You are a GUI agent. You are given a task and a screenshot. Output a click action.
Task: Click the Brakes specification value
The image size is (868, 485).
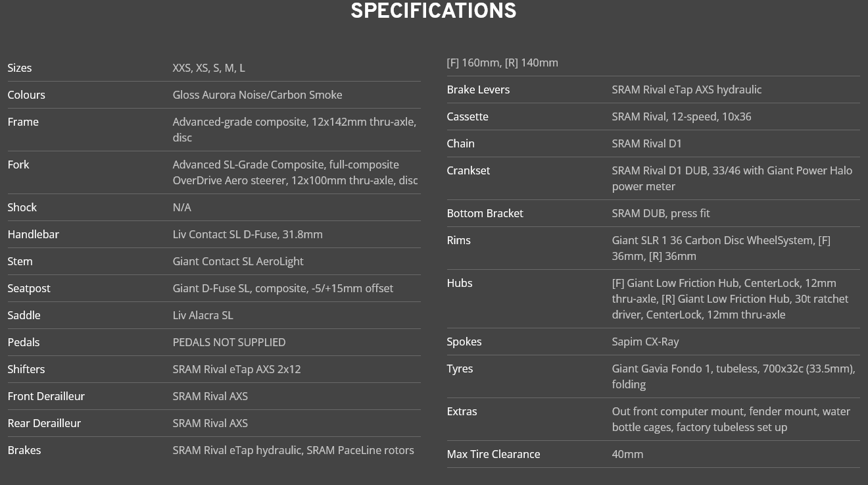(293, 450)
